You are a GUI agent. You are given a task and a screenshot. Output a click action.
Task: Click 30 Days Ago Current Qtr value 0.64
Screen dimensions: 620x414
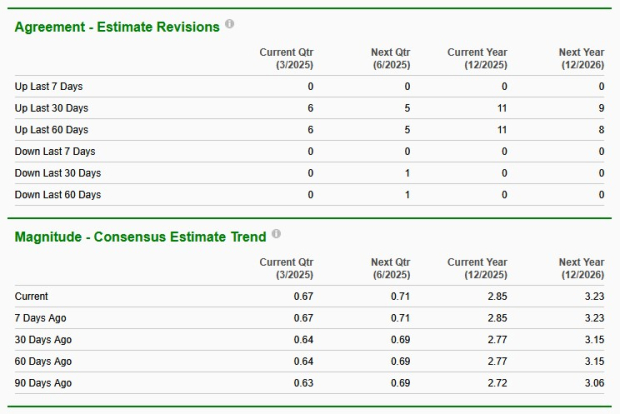303,340
